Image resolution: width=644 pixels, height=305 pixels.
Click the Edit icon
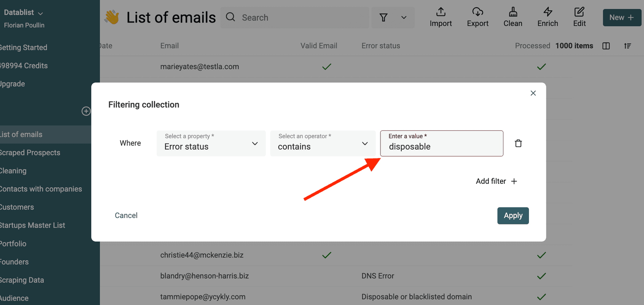point(580,17)
